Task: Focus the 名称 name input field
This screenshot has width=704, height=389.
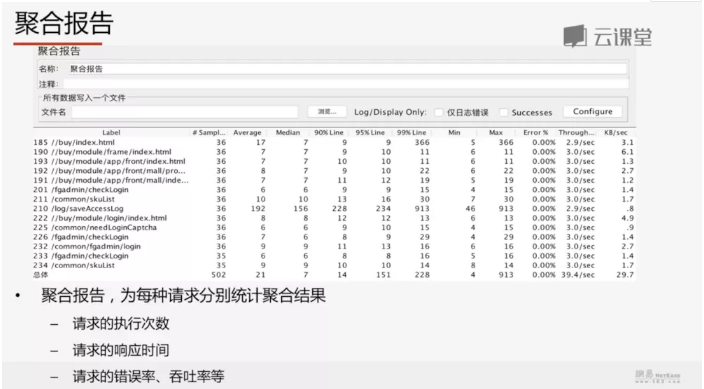Action: (348, 69)
